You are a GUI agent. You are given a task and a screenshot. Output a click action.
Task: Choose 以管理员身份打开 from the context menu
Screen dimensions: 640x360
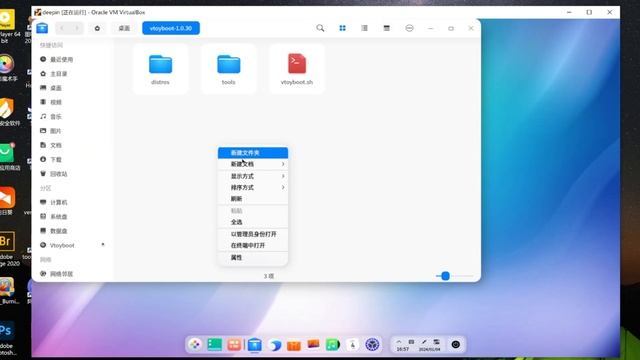coord(253,234)
